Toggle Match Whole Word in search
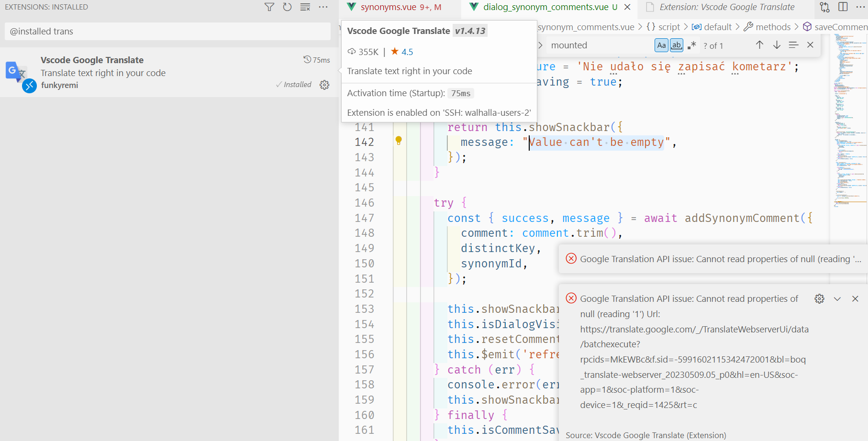Image resolution: width=868 pixels, height=441 pixels. (676, 45)
